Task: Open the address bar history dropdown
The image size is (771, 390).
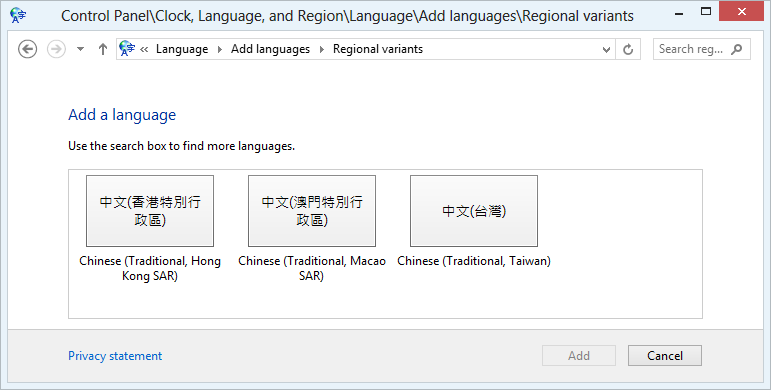Action: click(x=606, y=49)
